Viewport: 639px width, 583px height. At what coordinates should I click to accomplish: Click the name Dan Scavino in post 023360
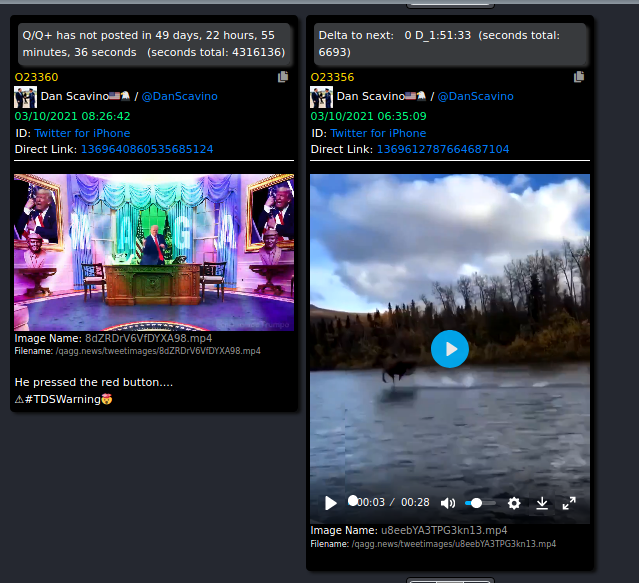click(x=75, y=96)
